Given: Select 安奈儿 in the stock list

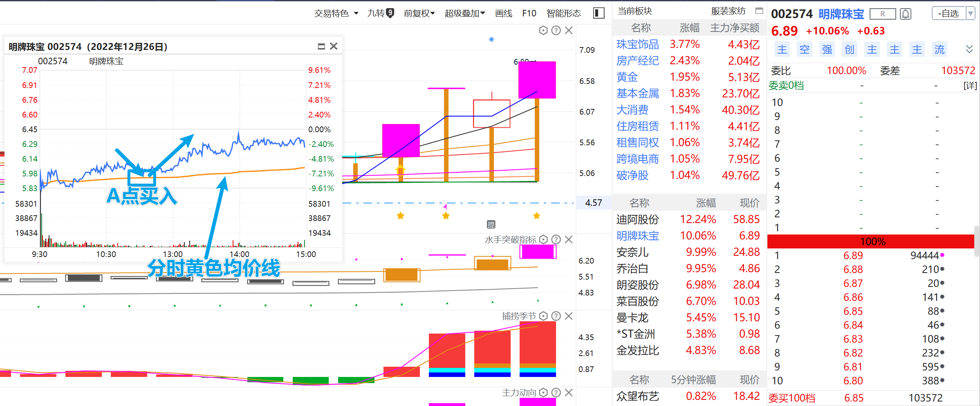Looking at the screenshot, I should 632,252.
